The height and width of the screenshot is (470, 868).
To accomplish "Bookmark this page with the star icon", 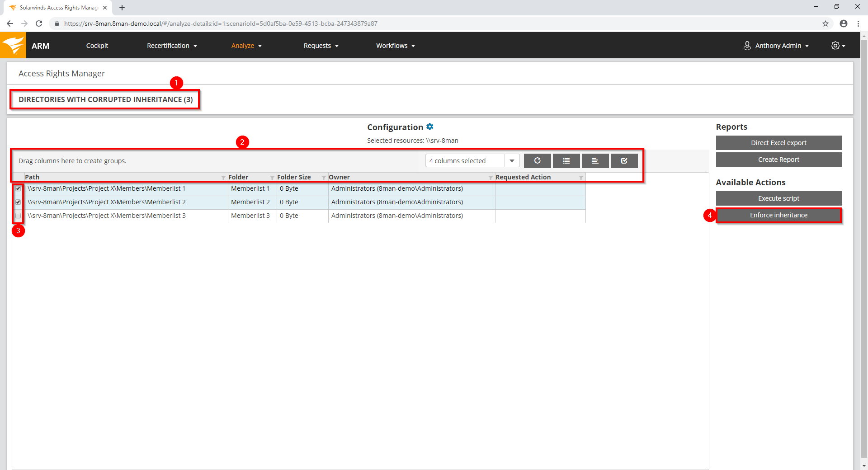I will pos(825,23).
